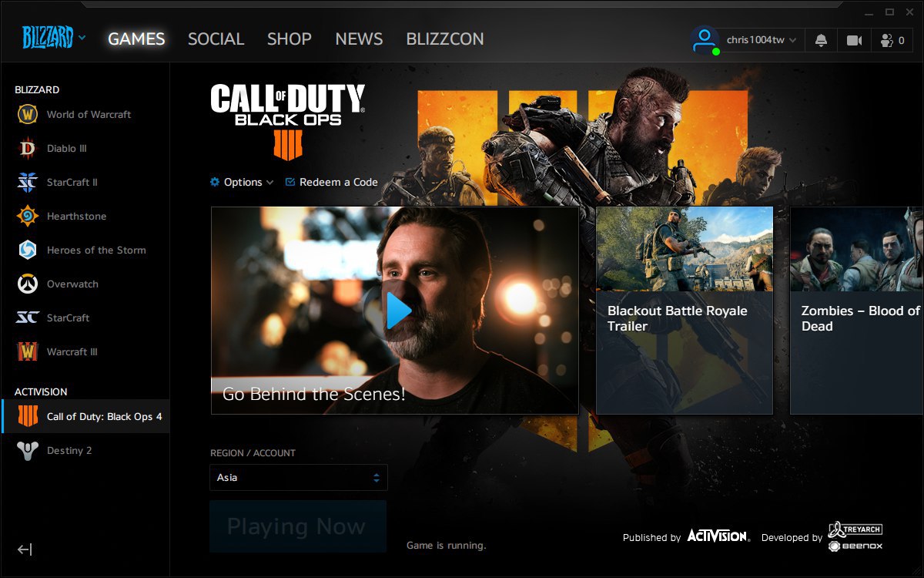The height and width of the screenshot is (578, 924).
Task: Open the NEWS tab
Action: click(x=359, y=39)
